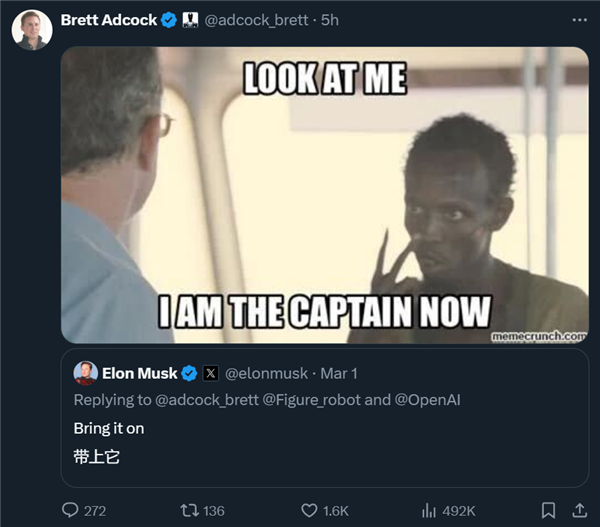The image size is (600, 527).
Task: Like the post with heart icon
Action: 310,510
